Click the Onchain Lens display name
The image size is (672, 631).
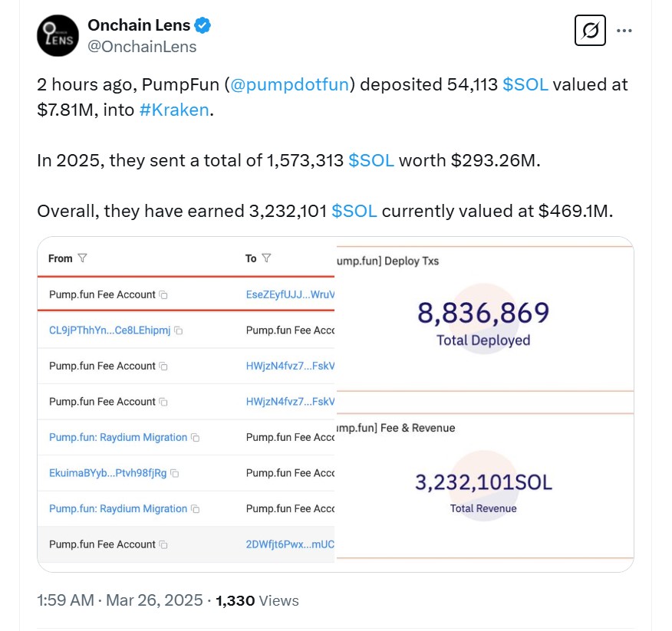pos(139,25)
